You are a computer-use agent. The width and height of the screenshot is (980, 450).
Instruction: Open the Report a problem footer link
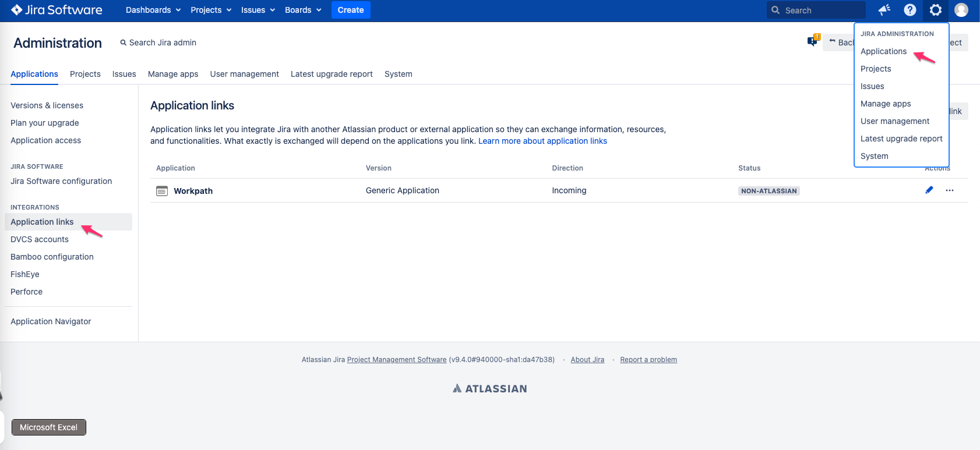click(648, 360)
